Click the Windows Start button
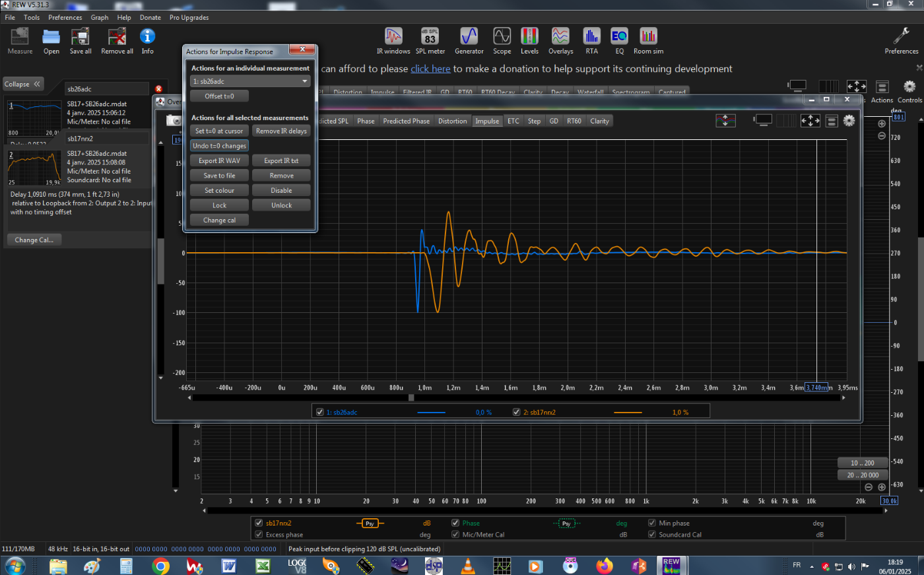The height and width of the screenshot is (575, 924). (x=15, y=566)
